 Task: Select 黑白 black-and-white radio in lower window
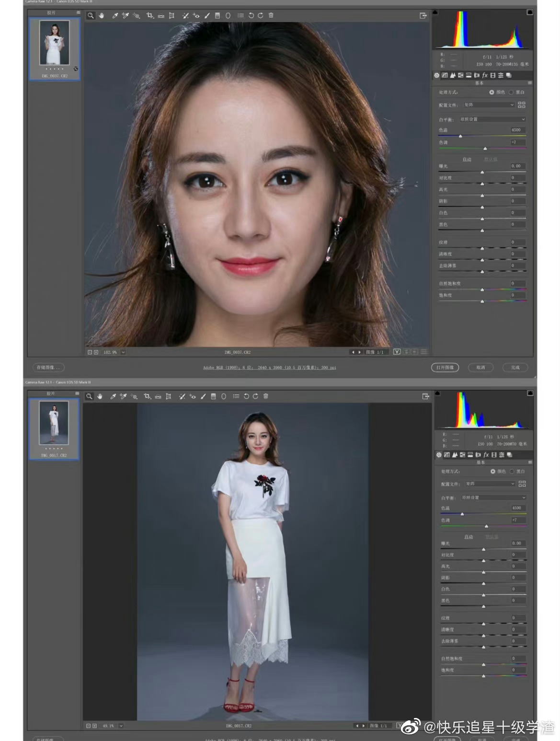511,471
